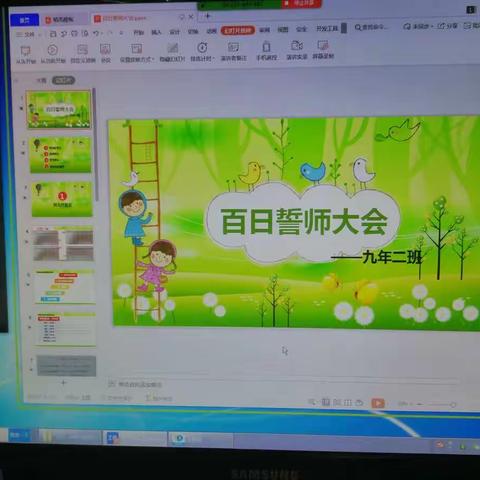Click the From Beginning slideshow icon
480x480 pixels.
tap(26, 51)
